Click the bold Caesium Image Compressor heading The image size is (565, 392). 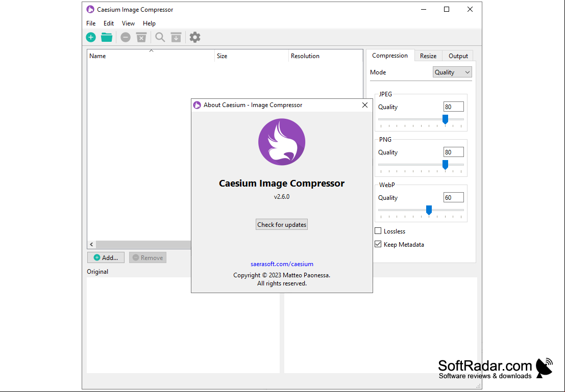point(282,183)
